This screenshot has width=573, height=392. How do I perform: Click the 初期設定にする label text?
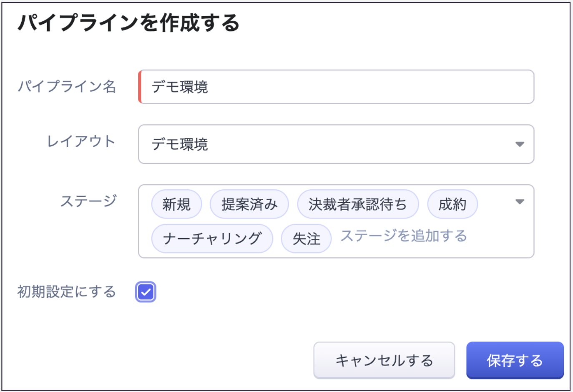pyautogui.click(x=67, y=292)
